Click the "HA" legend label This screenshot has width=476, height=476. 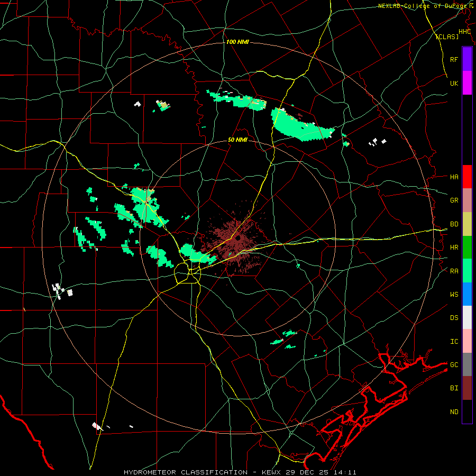pos(454,177)
